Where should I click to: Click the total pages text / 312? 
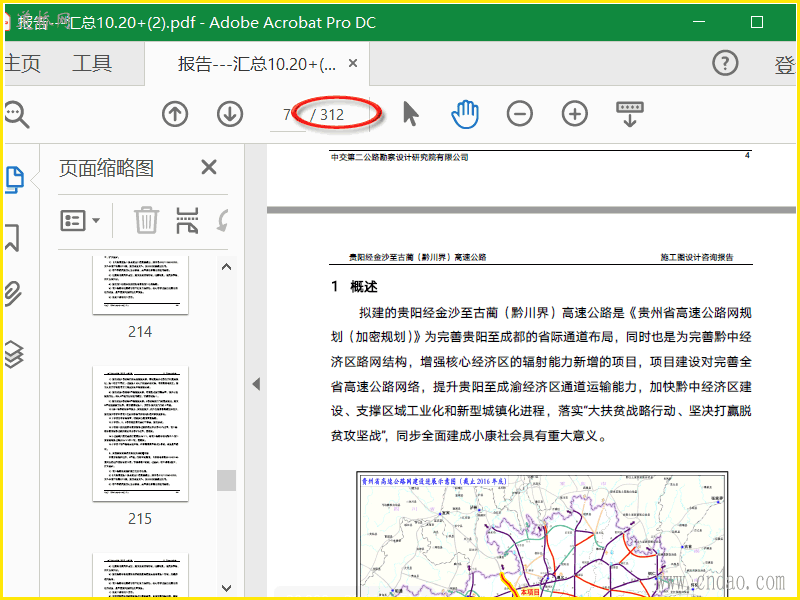tap(327, 114)
